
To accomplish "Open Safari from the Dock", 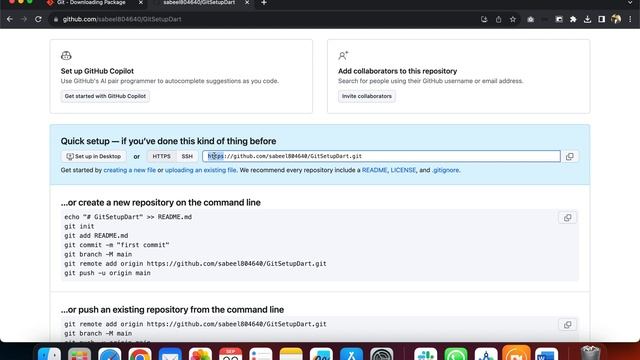I will point(110,354).
